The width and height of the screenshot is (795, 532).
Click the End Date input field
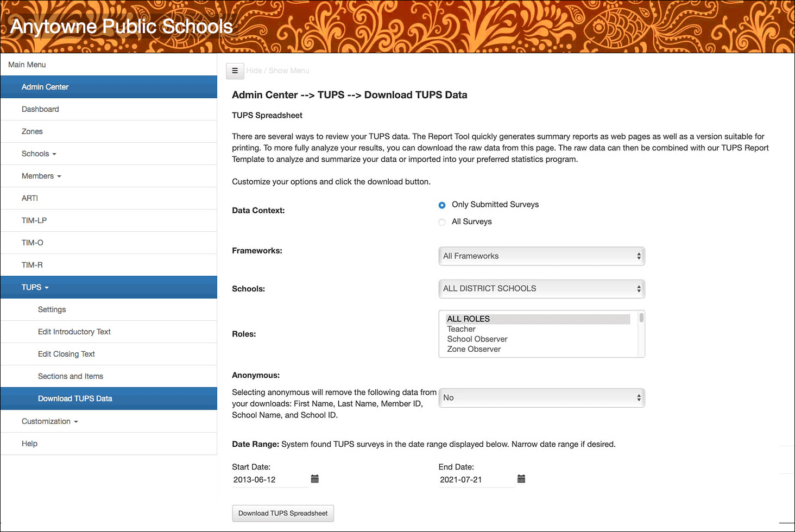coord(476,480)
